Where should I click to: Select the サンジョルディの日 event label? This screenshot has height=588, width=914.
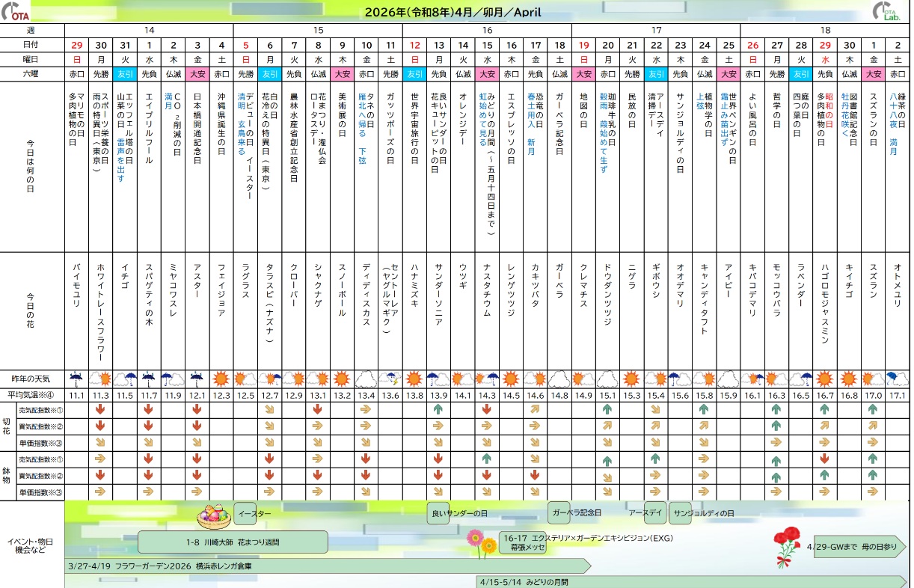[x=702, y=513]
